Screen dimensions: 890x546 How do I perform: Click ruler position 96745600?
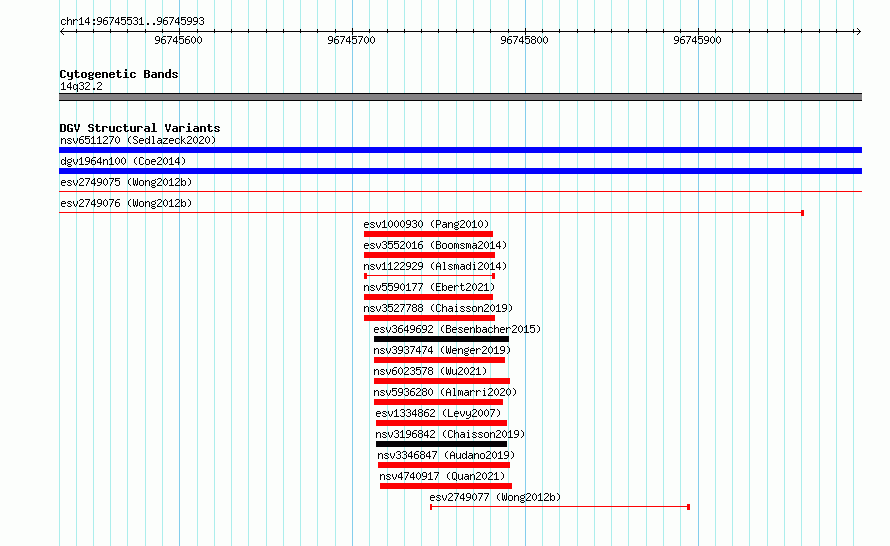coord(178,40)
